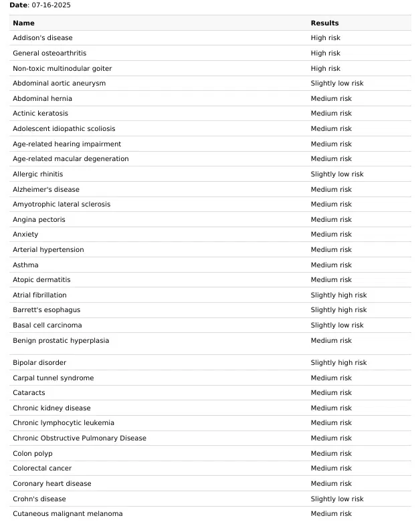Image resolution: width=420 pixels, height=524 pixels.
Task: Select the Addison's disease row name
Action: pyautogui.click(x=43, y=38)
